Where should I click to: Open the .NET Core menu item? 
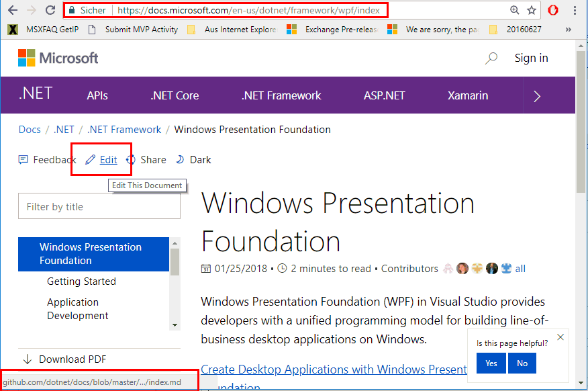click(175, 95)
